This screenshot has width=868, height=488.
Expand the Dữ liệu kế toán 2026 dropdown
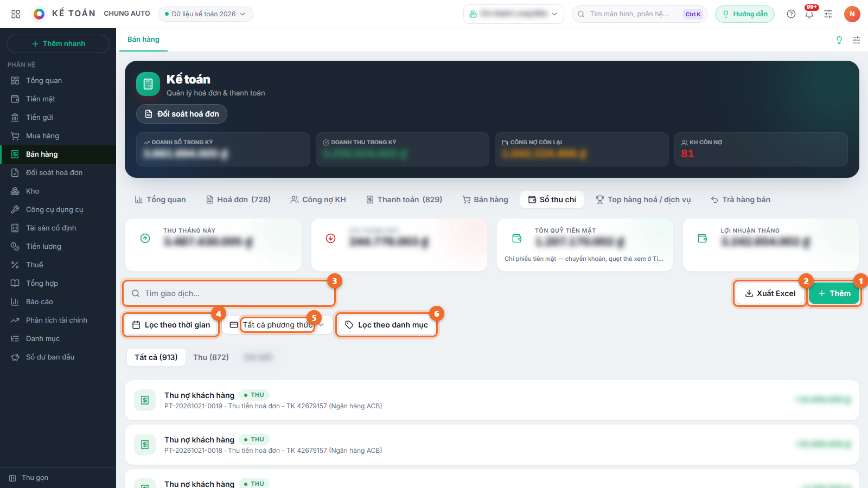206,14
